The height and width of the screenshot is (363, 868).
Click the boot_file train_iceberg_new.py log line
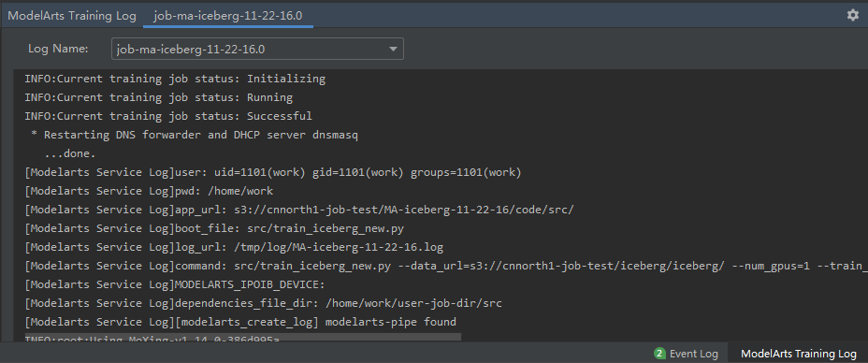point(218,228)
